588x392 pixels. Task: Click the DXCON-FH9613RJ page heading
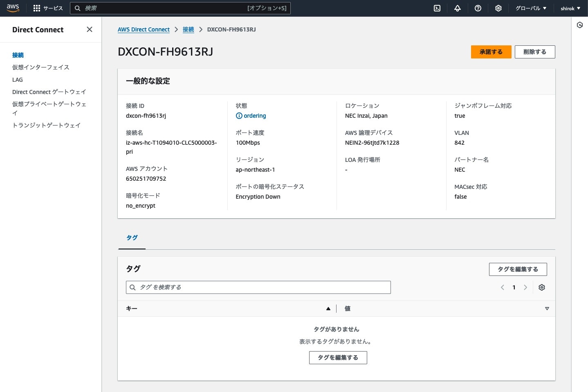165,52
